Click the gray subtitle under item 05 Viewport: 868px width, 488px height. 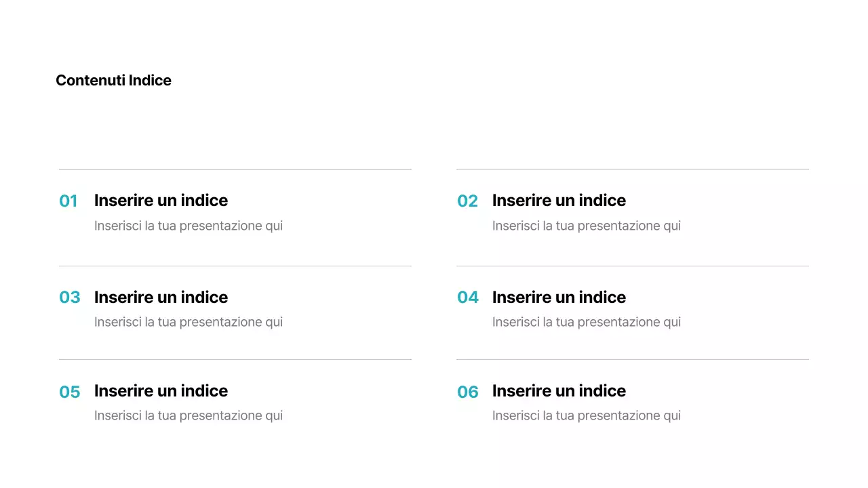pos(189,415)
